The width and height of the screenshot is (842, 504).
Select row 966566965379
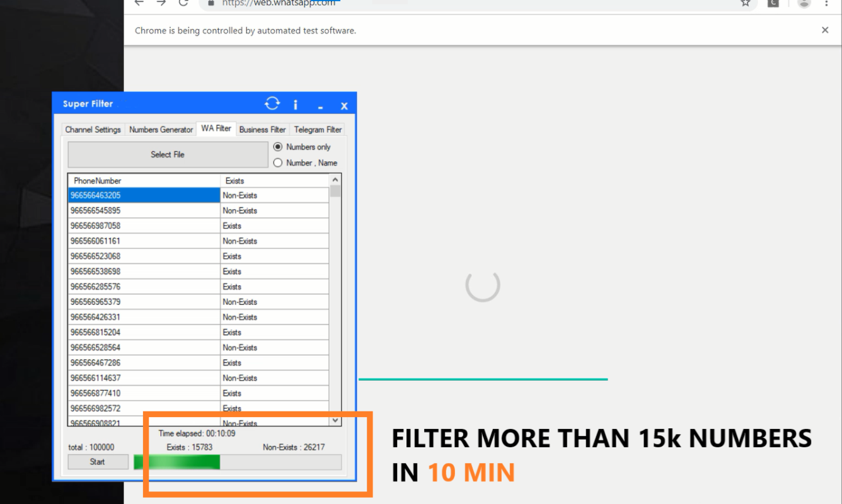(199, 302)
